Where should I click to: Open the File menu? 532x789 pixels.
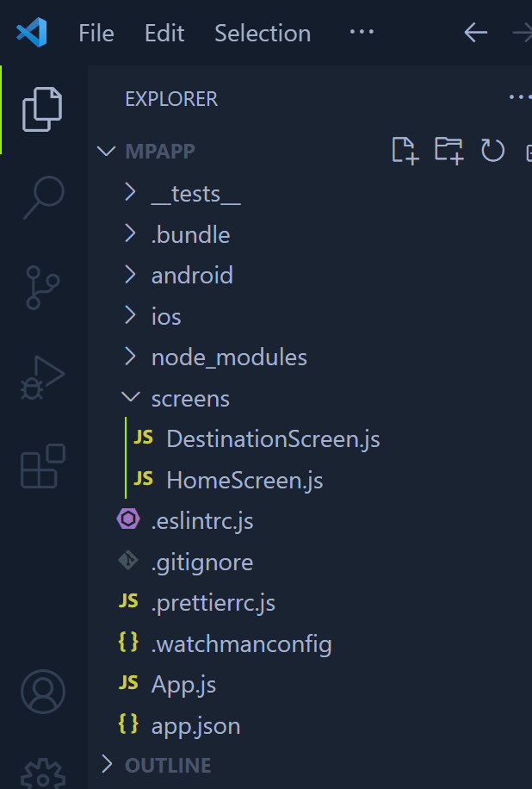click(96, 33)
